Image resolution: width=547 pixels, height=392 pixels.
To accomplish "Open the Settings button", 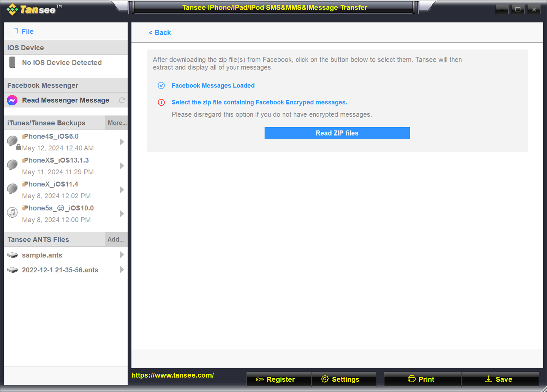I will pyautogui.click(x=344, y=379).
